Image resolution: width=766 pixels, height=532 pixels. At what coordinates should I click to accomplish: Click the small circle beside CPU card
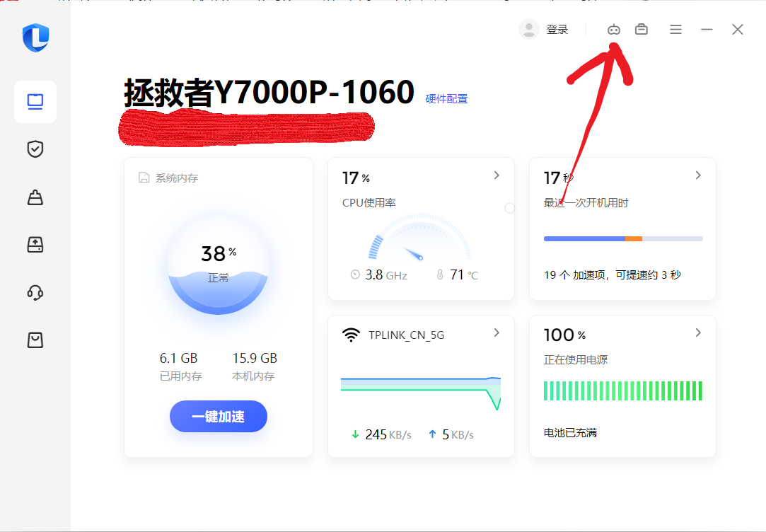pos(509,208)
